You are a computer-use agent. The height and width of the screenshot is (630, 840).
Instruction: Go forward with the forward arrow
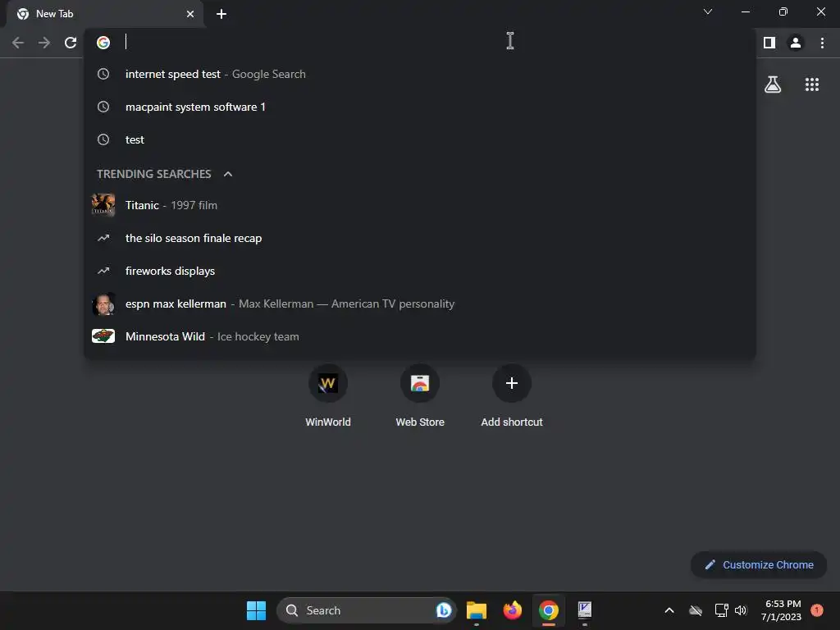coord(44,43)
